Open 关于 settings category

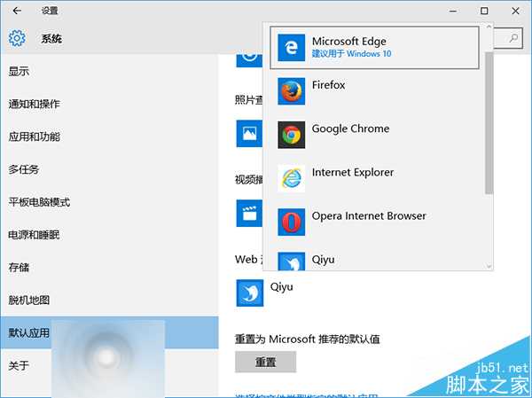click(109, 365)
